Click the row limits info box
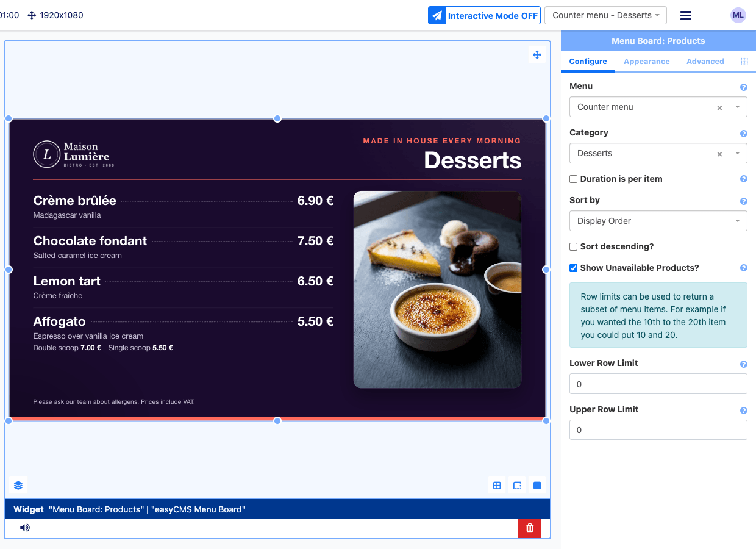The height and width of the screenshot is (549, 756). pos(658,315)
